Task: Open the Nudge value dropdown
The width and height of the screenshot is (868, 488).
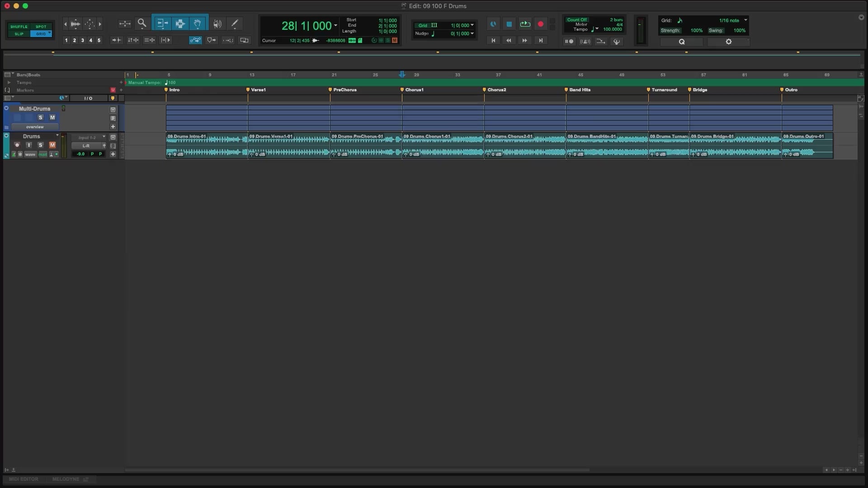Action: coord(472,33)
